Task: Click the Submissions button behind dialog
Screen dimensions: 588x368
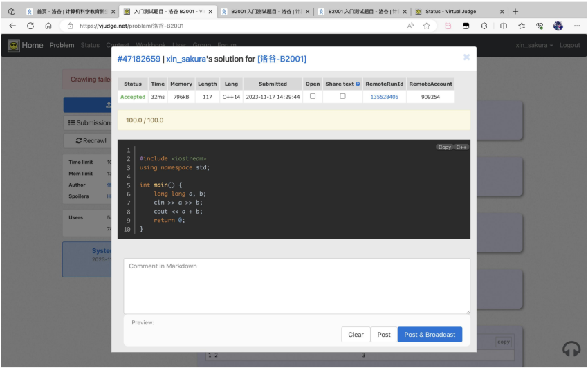Action: (89, 122)
